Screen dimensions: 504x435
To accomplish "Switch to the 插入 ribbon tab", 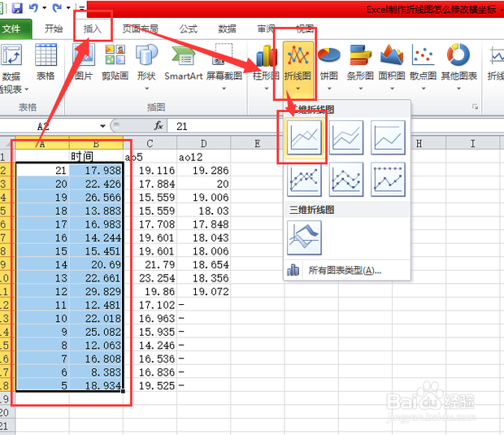I will [92, 29].
